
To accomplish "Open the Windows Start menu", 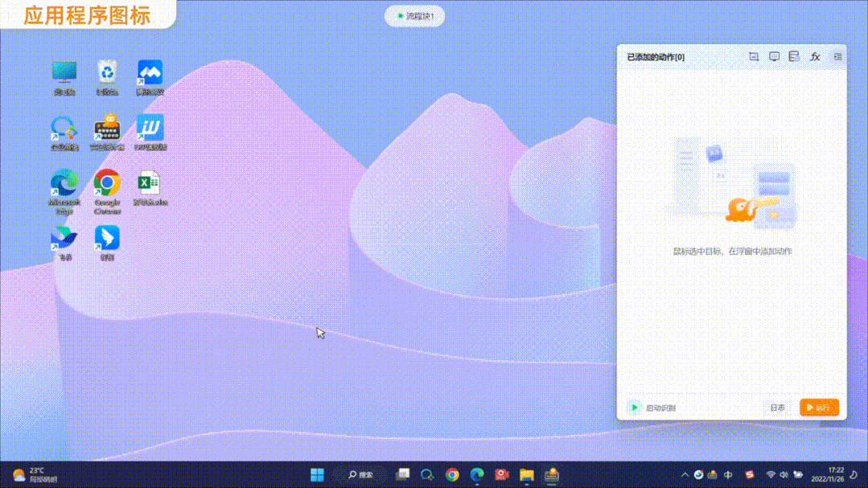I will coord(317,474).
